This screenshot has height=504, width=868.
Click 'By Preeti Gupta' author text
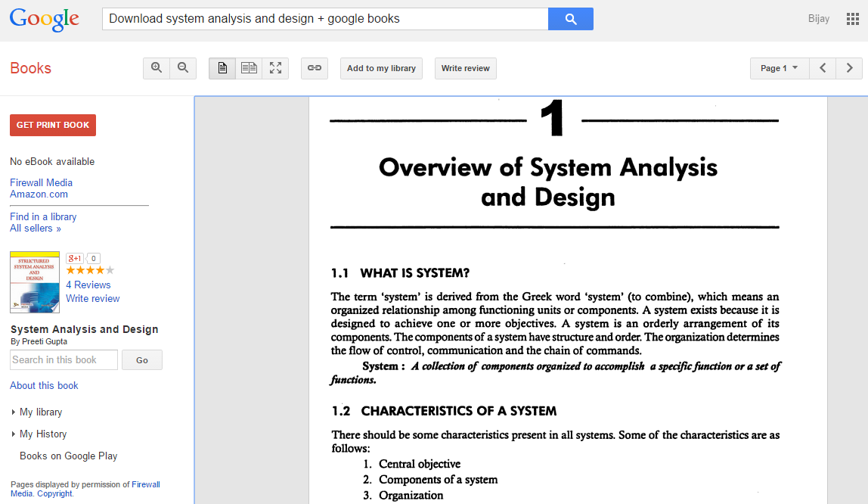(39, 342)
